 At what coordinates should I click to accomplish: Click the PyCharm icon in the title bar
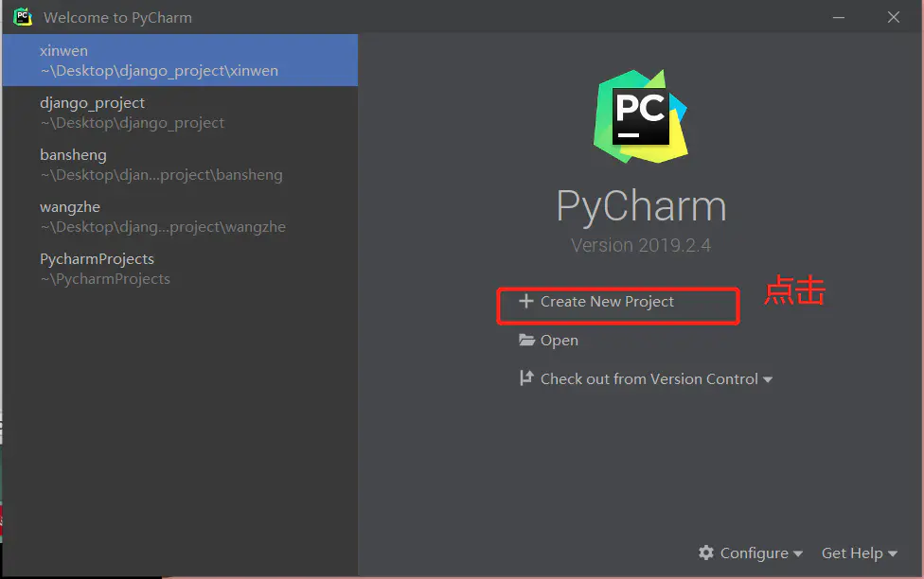click(x=23, y=16)
